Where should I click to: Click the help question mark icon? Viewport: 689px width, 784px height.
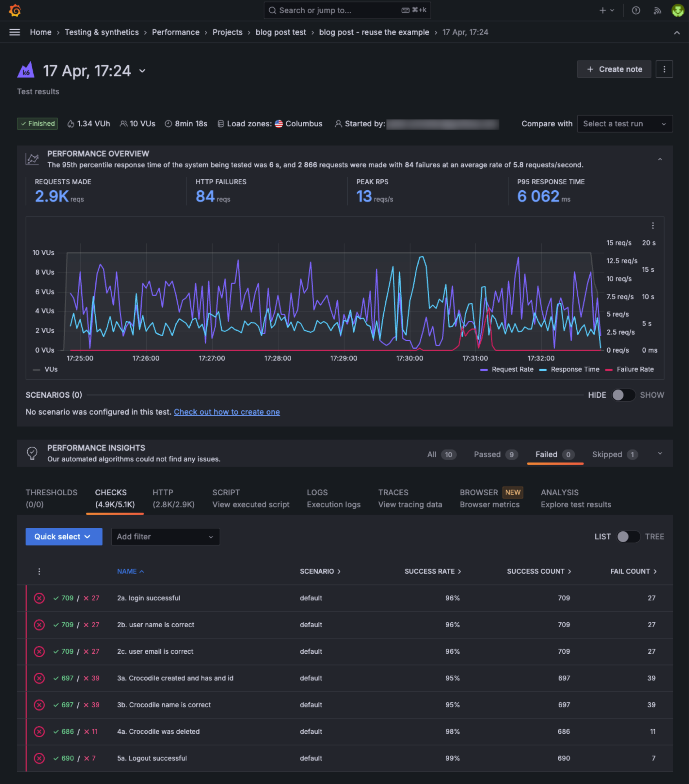636,11
